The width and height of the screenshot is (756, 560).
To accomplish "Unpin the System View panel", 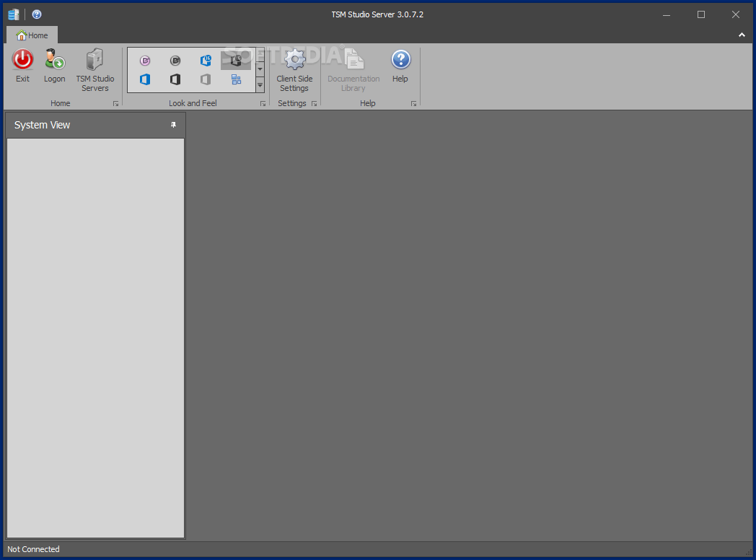I will tap(173, 124).
